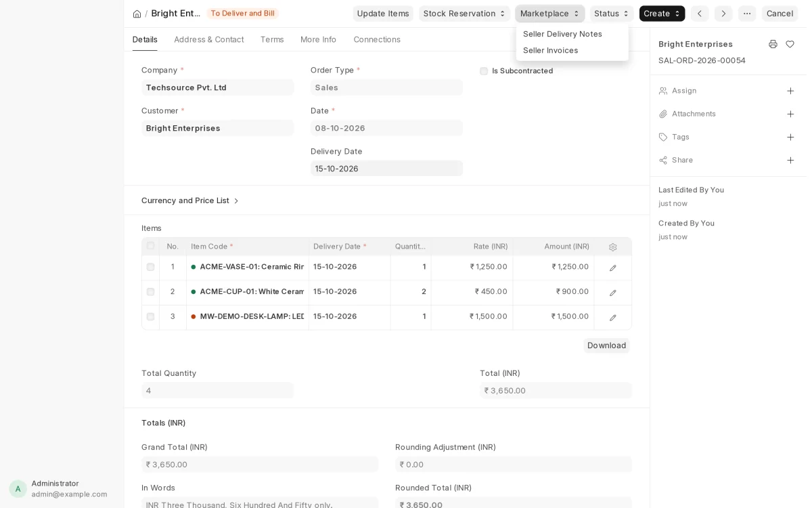Click the Rounding Adjustment ₹ 0.00 field

click(x=514, y=464)
